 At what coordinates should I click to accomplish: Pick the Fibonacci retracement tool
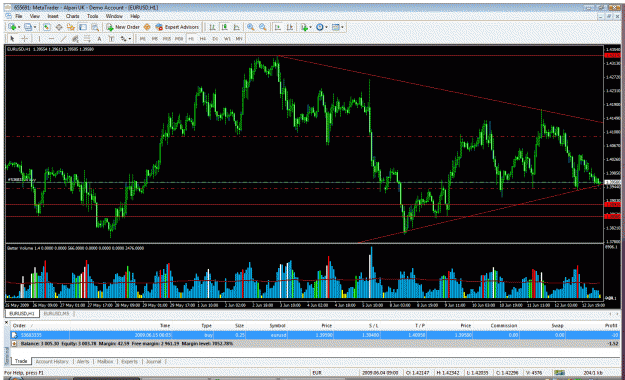tap(87, 39)
